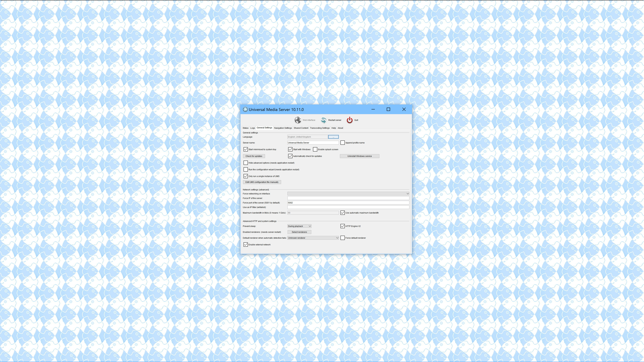This screenshot has height=362, width=644.
Task: Open the Prevent sleep dropdown
Action: pyautogui.click(x=299, y=226)
